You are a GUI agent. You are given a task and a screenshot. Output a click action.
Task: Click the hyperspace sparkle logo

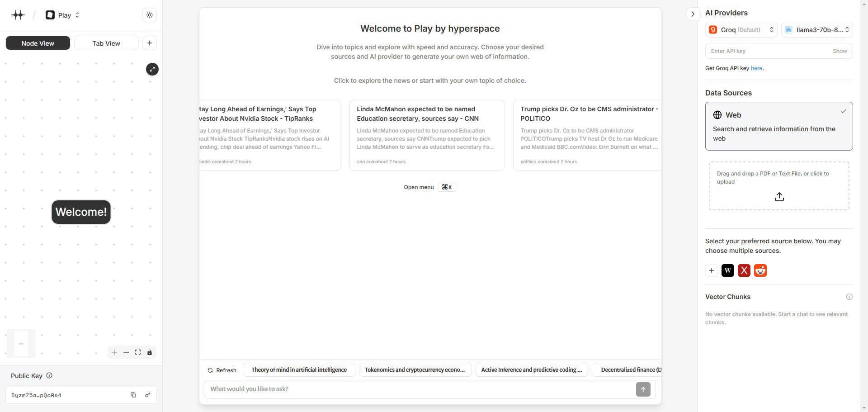pos(18,15)
